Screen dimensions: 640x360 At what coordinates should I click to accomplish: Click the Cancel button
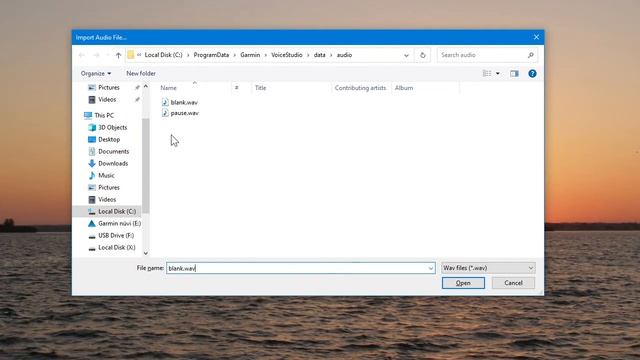(513, 283)
